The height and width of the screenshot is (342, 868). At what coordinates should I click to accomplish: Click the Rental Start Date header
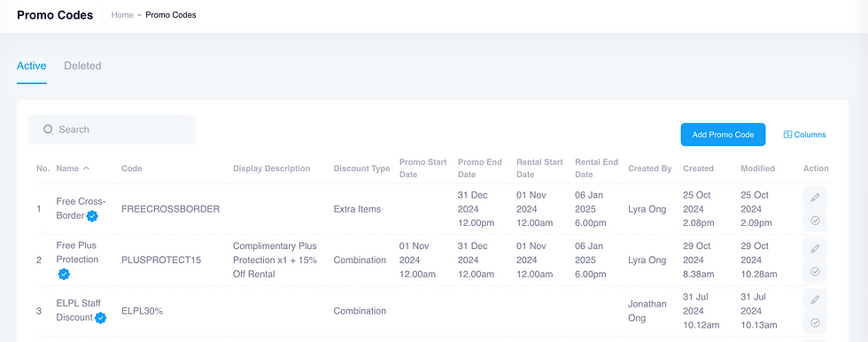tap(539, 168)
